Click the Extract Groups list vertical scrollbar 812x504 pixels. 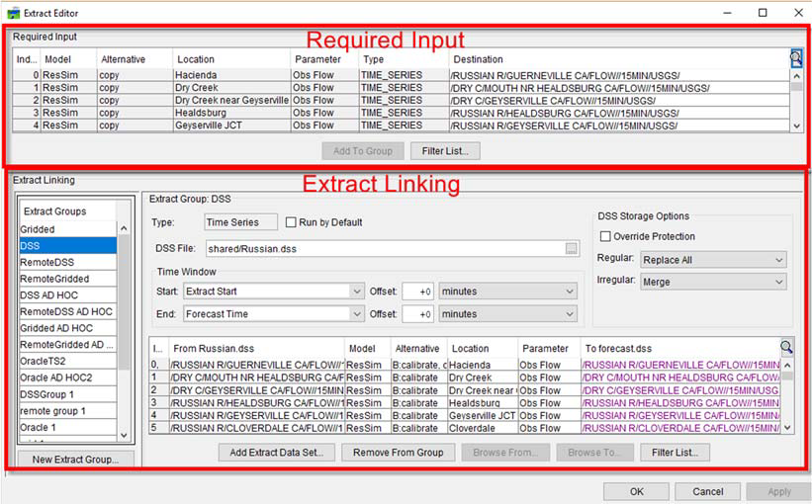(x=125, y=316)
